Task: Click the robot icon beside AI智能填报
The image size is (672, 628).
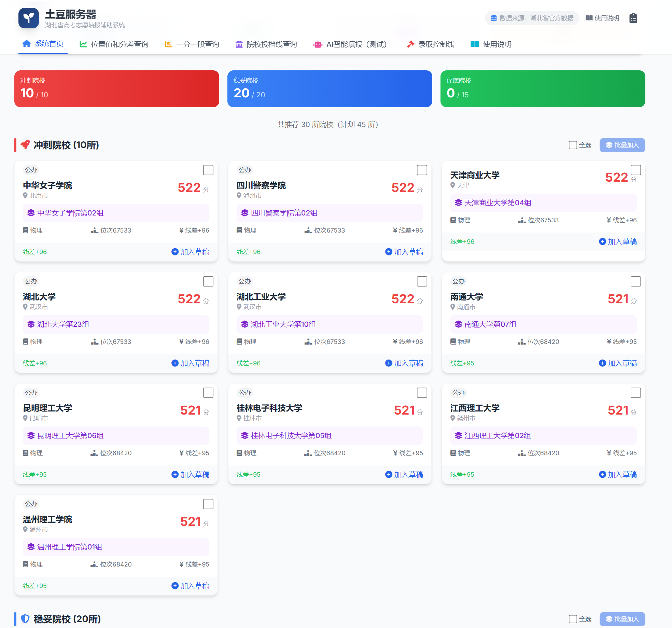Action: [x=318, y=44]
